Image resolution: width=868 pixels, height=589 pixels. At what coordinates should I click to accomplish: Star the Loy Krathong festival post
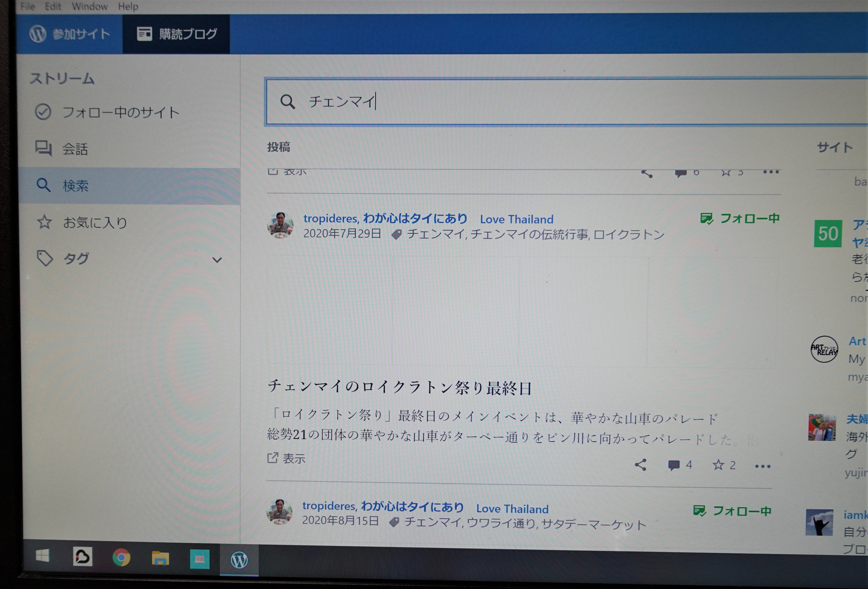718,465
